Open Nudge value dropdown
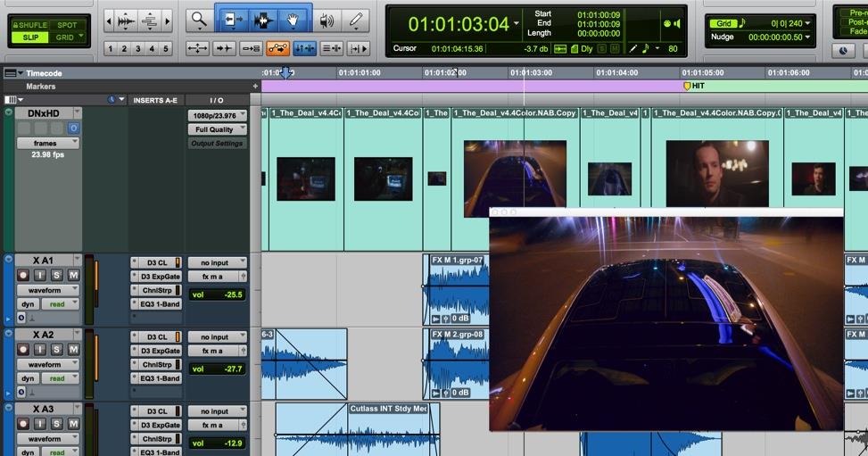The image size is (868, 456). 807,37
